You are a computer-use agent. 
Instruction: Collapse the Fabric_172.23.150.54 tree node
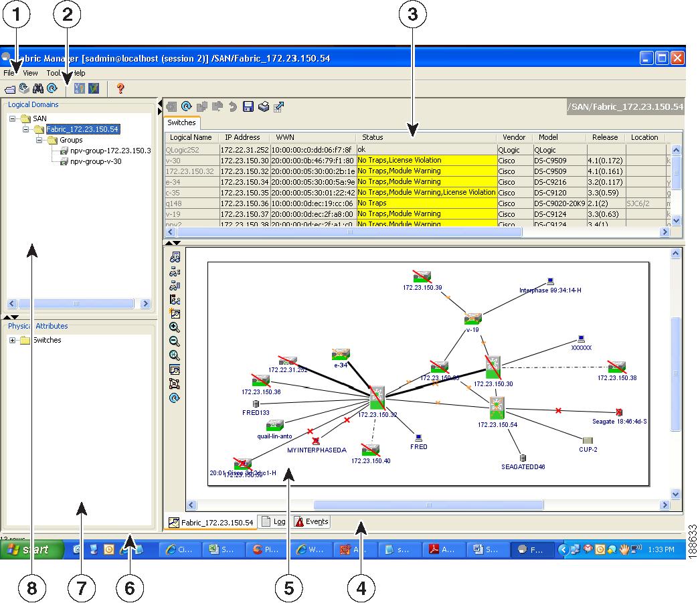coord(26,129)
